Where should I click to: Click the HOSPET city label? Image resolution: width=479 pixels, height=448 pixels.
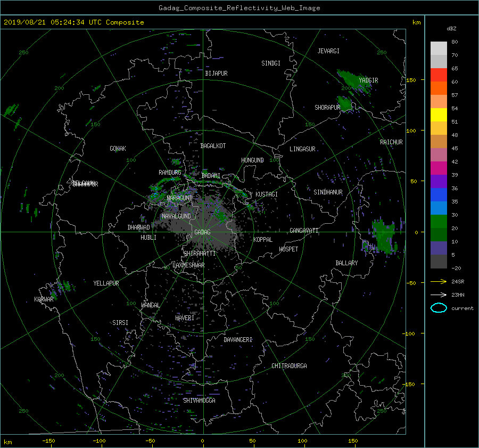[x=288, y=249]
